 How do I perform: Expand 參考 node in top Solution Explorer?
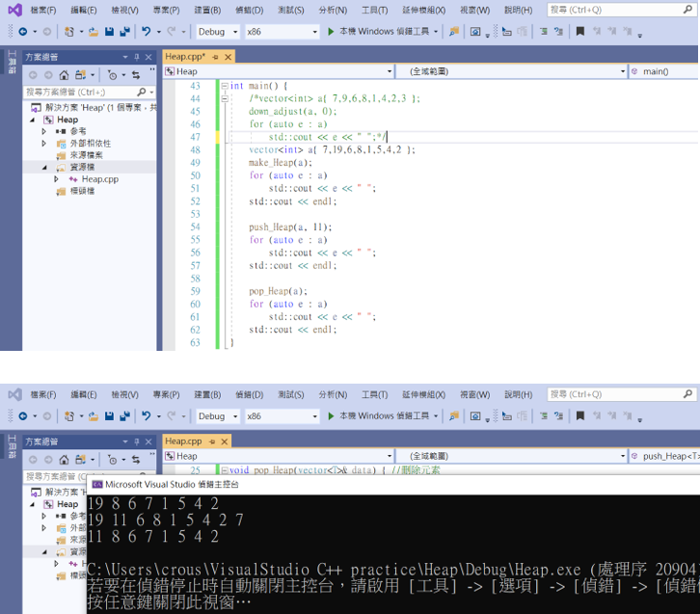tap(43, 131)
